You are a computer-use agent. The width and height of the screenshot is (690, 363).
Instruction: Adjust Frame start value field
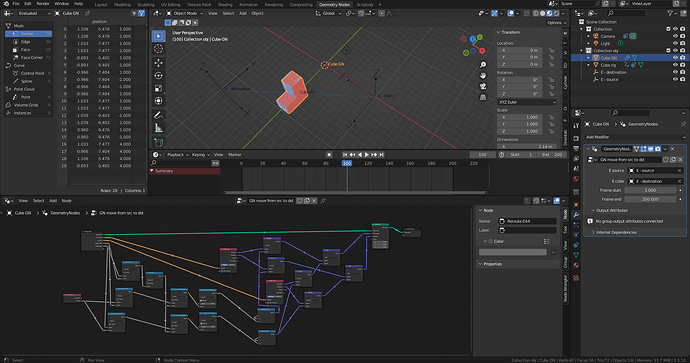click(650, 191)
